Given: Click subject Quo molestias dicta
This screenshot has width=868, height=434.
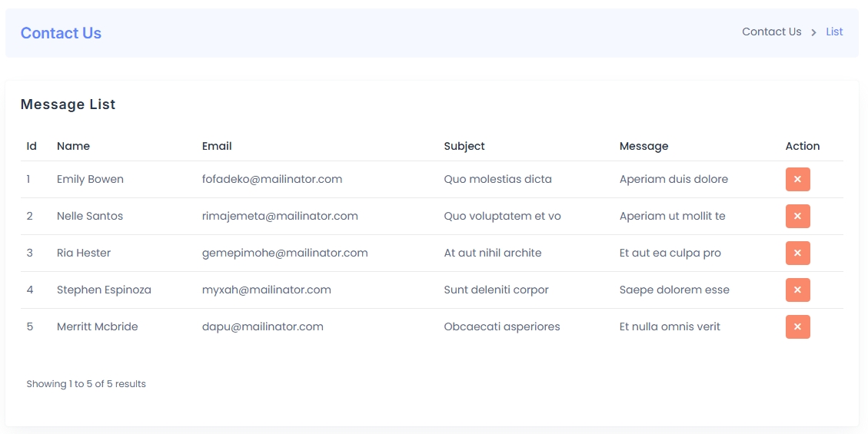Looking at the screenshot, I should [x=497, y=179].
